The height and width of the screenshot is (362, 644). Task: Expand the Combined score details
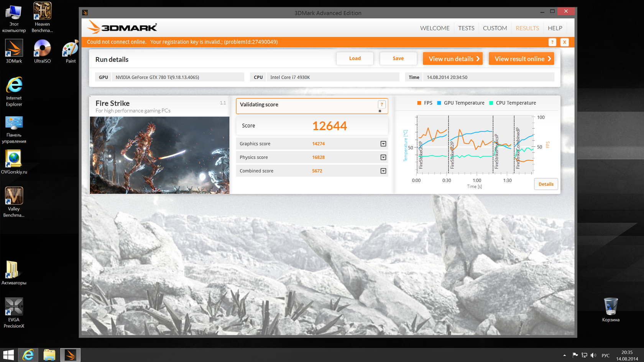point(383,171)
